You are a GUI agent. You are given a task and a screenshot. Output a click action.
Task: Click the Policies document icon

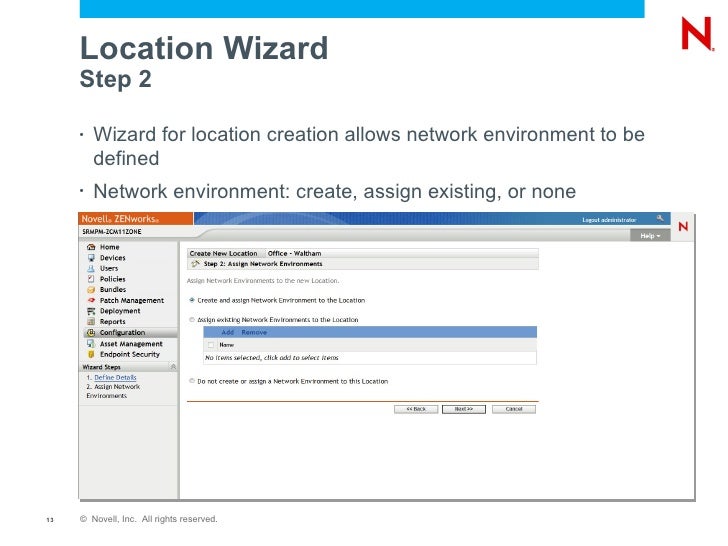91,279
